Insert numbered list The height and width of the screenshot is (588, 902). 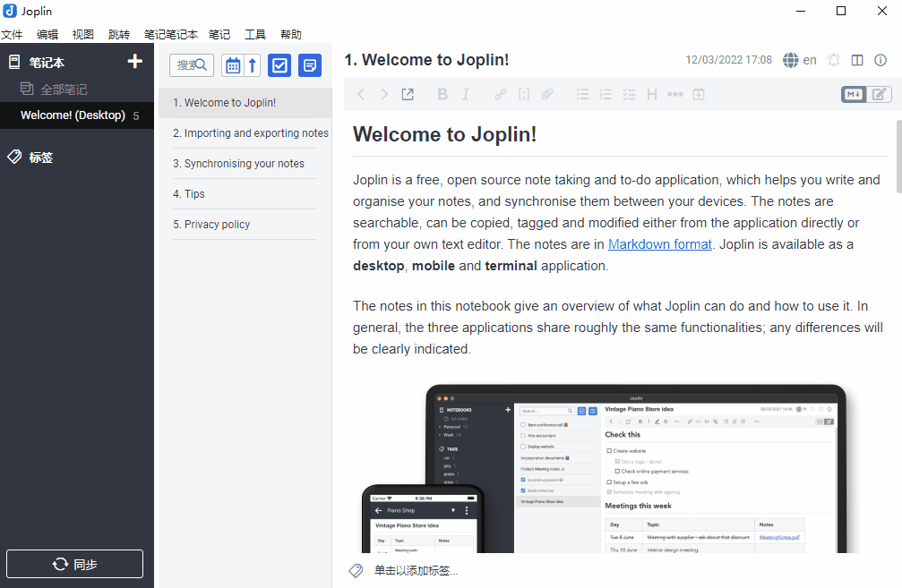click(x=606, y=94)
